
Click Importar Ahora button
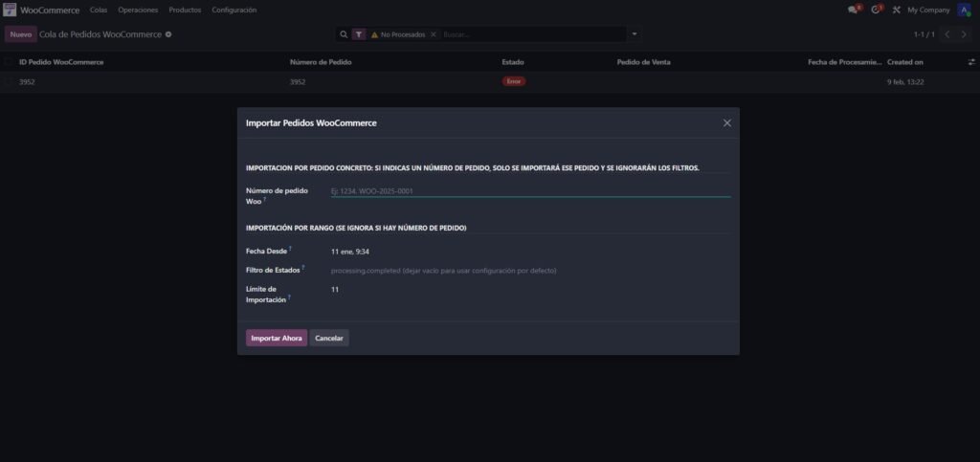click(x=277, y=338)
